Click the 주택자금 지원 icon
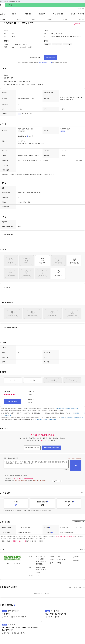Screen dimensions: 85x644 pos(11,274)
